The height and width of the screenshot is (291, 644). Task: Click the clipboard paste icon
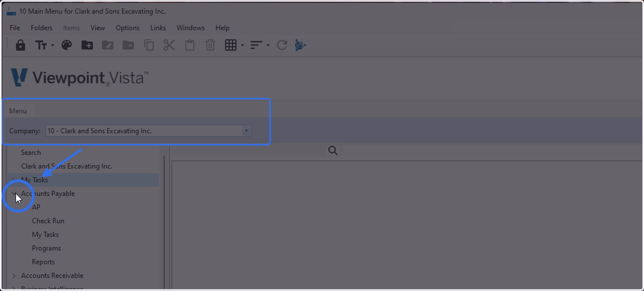click(190, 46)
